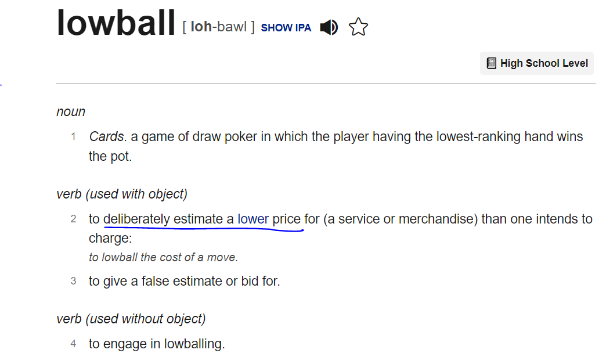
Task: Click definition number 4 marker
Action: (73, 344)
